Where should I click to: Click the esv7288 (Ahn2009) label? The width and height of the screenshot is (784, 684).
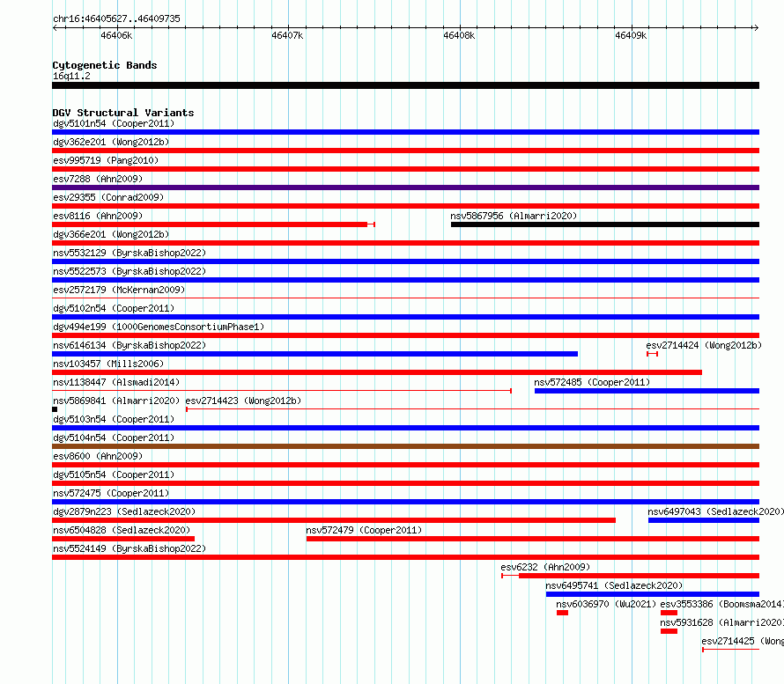[98, 179]
